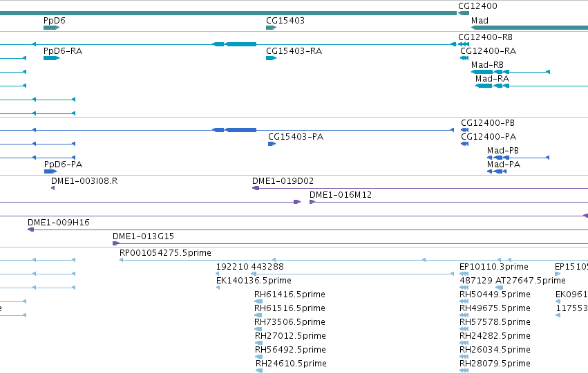
Task: Click the PpD6 gene glyph
Action: coord(51,28)
